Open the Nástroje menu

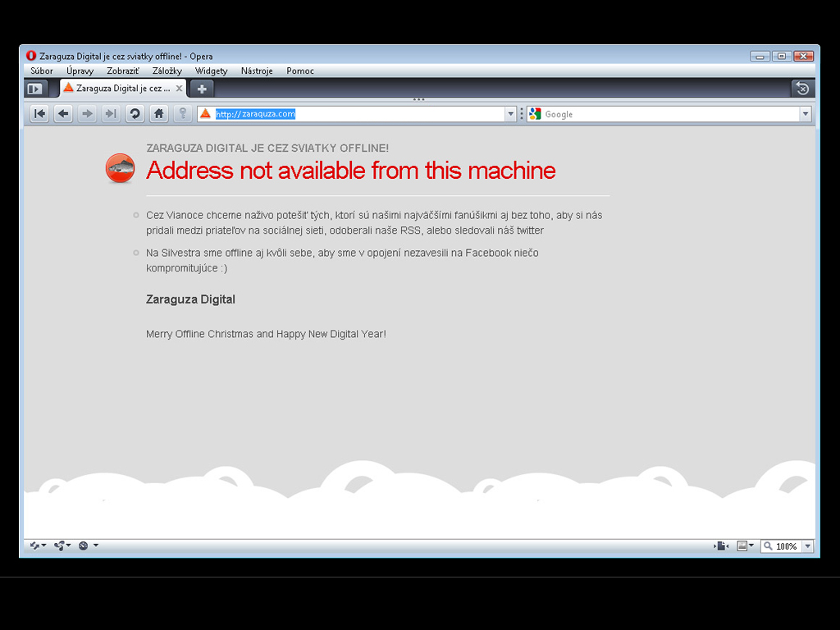pos(257,71)
